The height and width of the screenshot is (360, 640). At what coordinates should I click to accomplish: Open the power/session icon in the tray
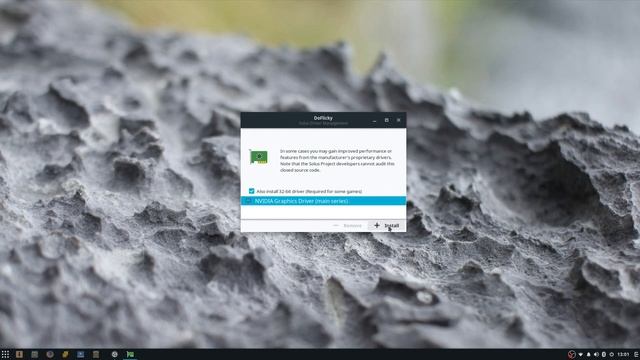pos(611,354)
